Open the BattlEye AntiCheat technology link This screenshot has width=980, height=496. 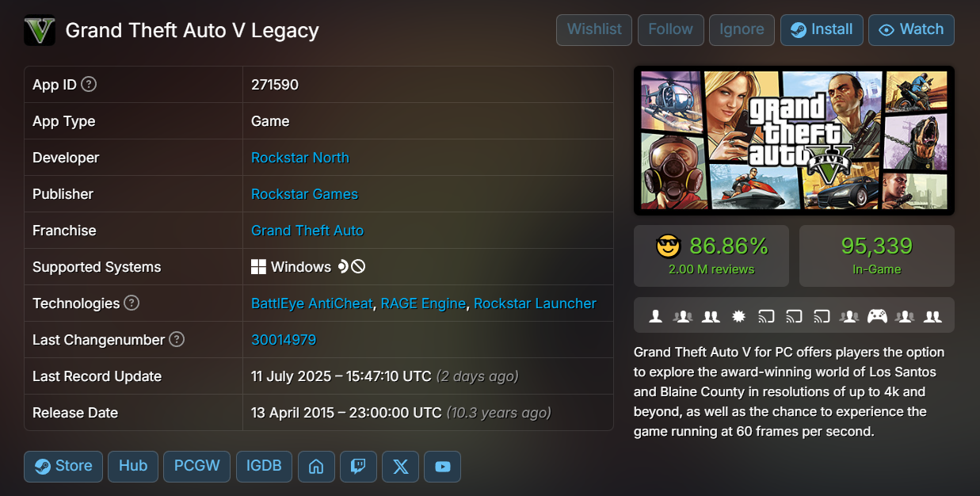pyautogui.click(x=311, y=303)
